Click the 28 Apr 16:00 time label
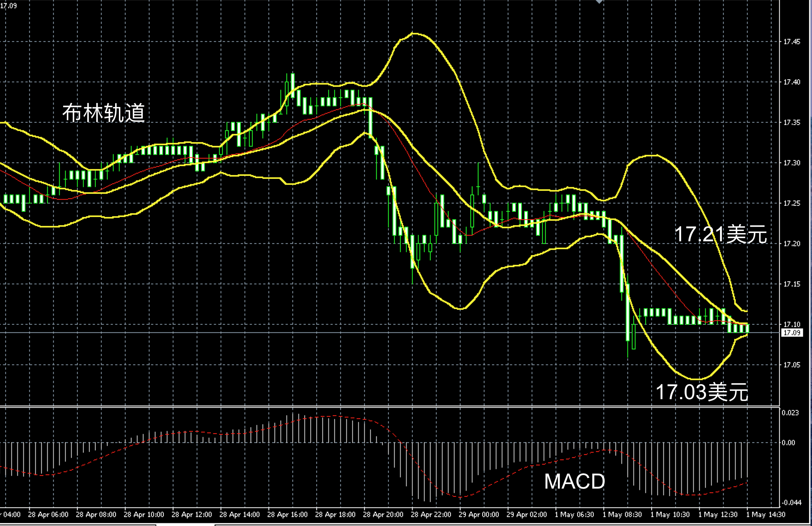Viewport: 812px width, 526px height. (x=287, y=515)
